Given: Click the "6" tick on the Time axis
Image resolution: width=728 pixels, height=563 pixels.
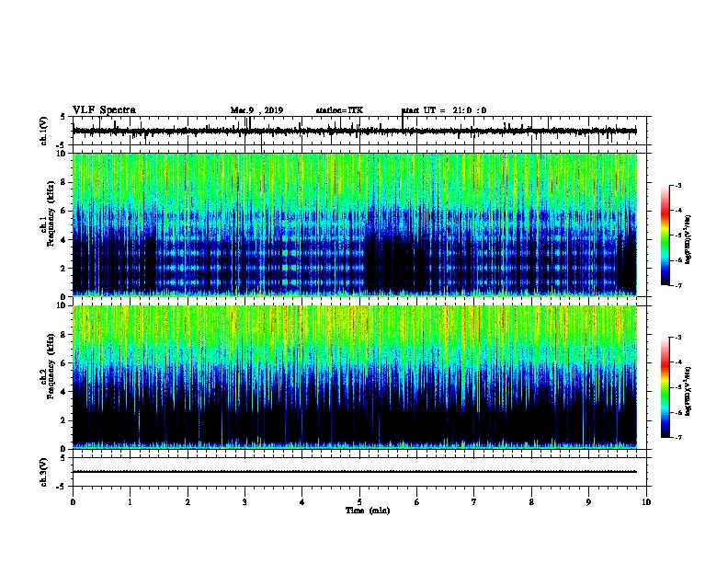Looking at the screenshot, I should [417, 502].
